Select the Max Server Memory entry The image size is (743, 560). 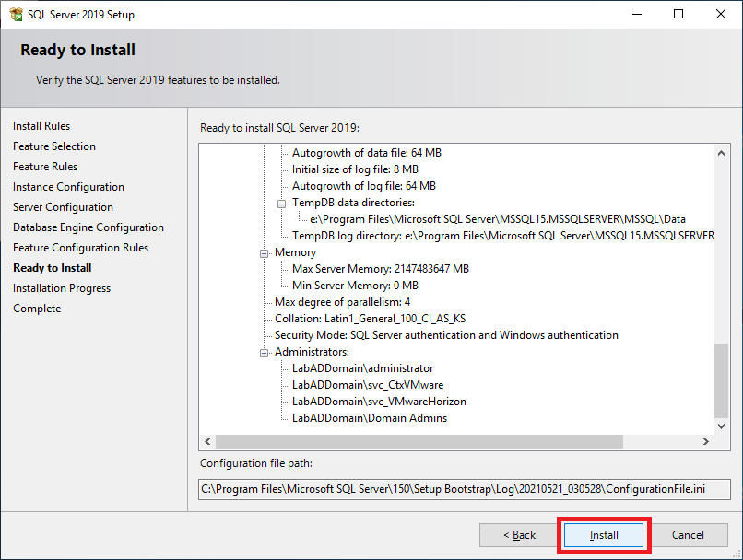pyautogui.click(x=381, y=269)
